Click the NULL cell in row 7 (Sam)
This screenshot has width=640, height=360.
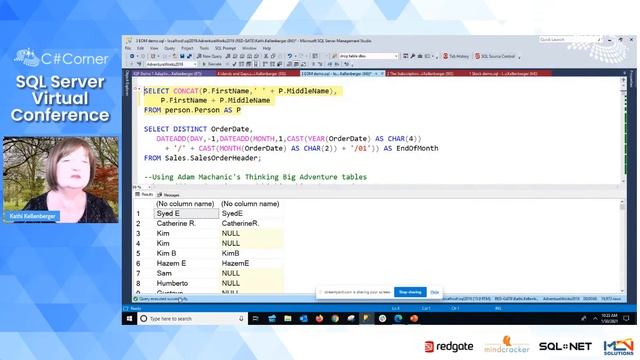point(251,273)
